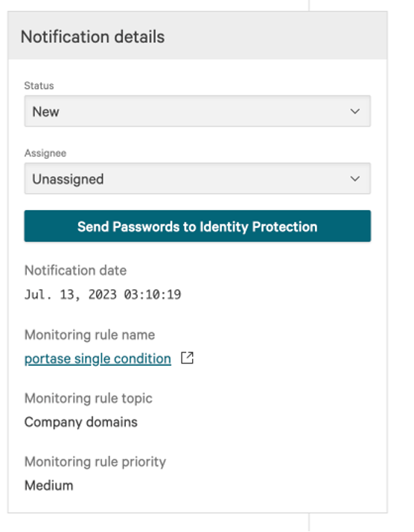This screenshot has height=532, width=414.
Task: Open the portase single condition link
Action: pos(98,358)
